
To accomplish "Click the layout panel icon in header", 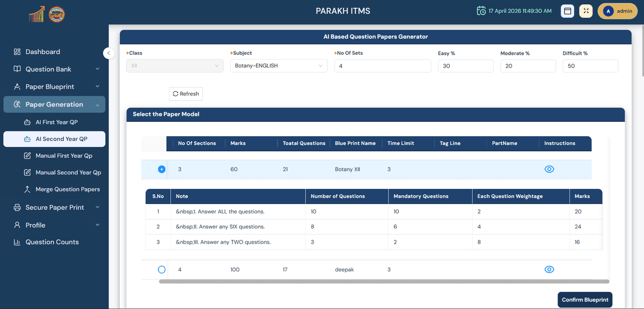I will (567, 11).
